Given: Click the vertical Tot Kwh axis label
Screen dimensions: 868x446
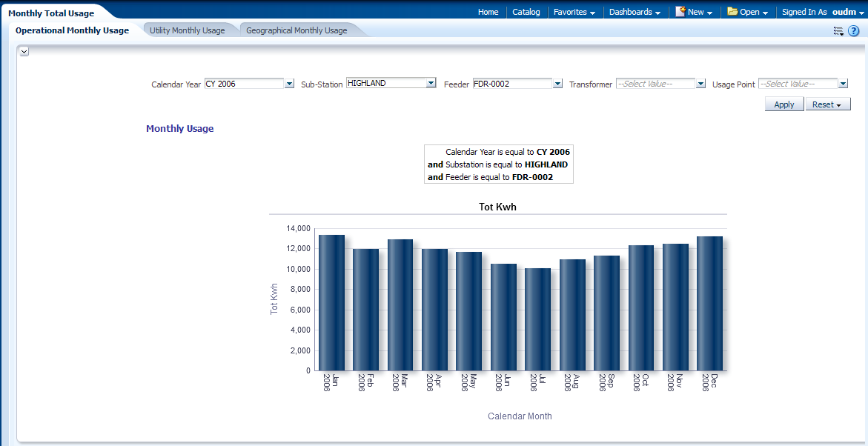Looking at the screenshot, I should point(274,299).
